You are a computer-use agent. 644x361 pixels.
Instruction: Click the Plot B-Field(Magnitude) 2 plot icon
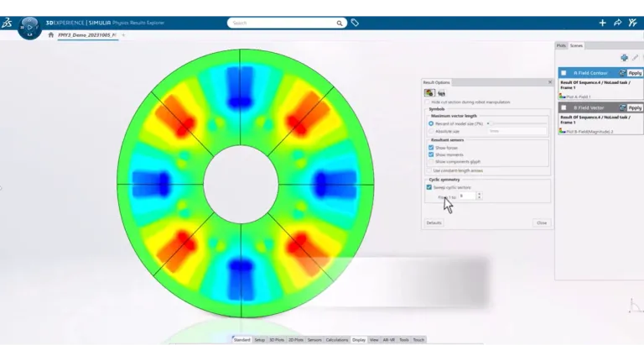tap(563, 131)
